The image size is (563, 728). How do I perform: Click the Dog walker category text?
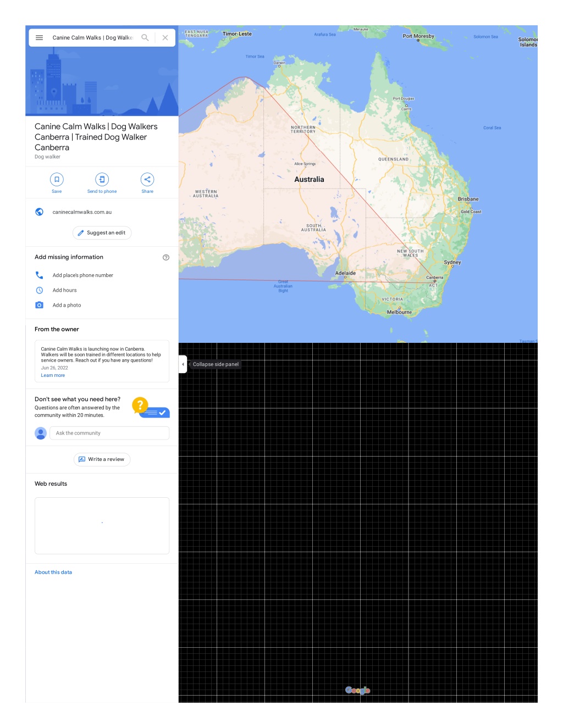click(47, 157)
